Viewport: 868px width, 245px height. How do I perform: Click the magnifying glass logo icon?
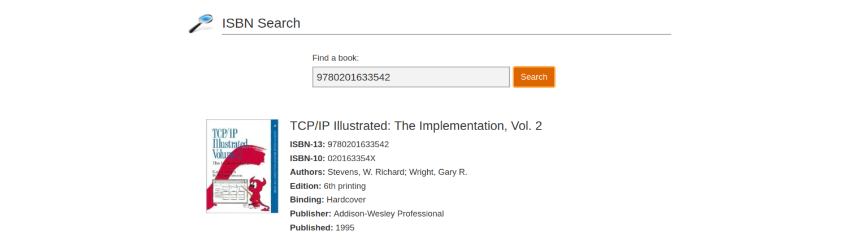[201, 23]
